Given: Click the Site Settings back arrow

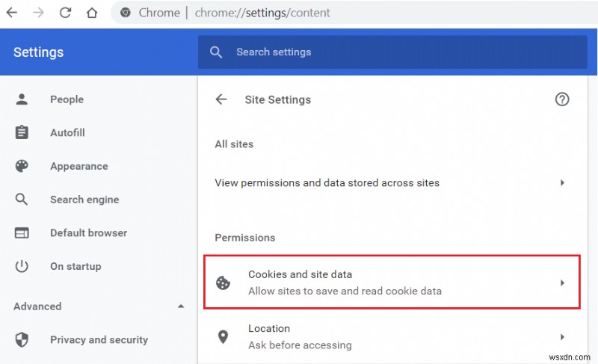Looking at the screenshot, I should coord(221,99).
